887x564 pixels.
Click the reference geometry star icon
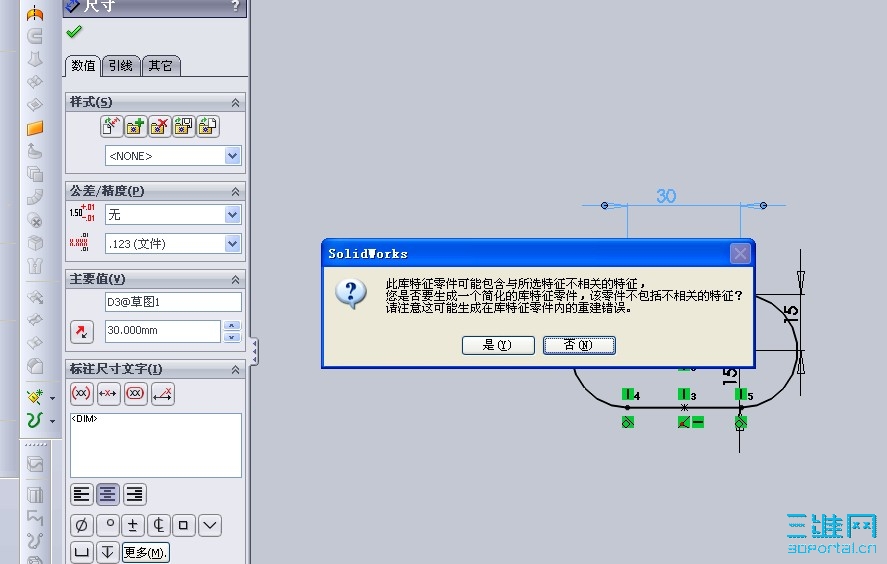click(35, 397)
